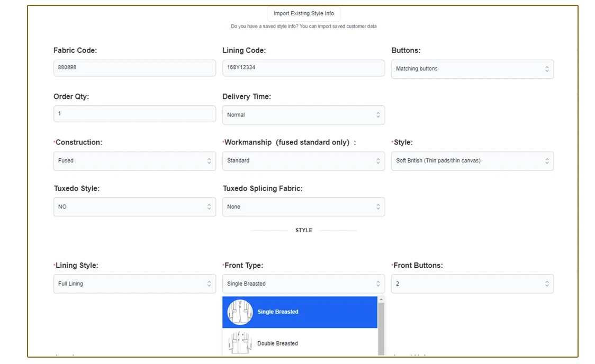Choose Double Breasted from the list
Image resolution: width=595 pixels, height=364 pixels.
pos(277,343)
